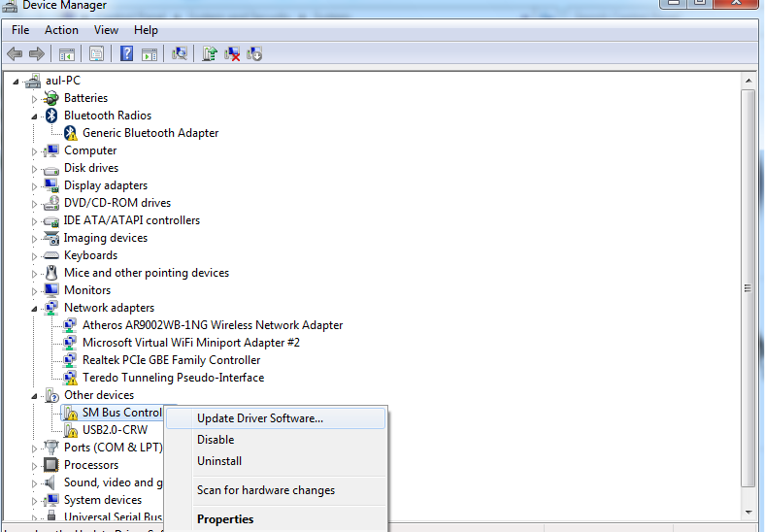Expand the Ports (COM & LPT) category
This screenshot has width=765, height=532.
point(34,449)
